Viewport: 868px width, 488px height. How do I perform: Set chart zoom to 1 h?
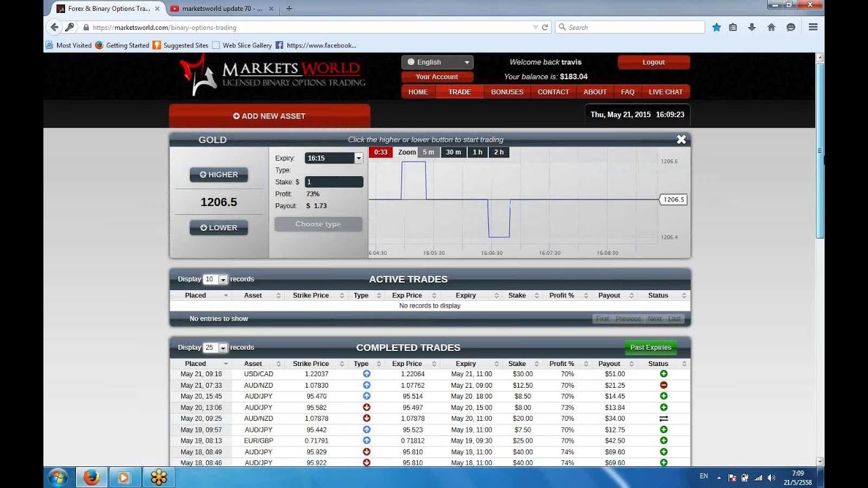477,152
